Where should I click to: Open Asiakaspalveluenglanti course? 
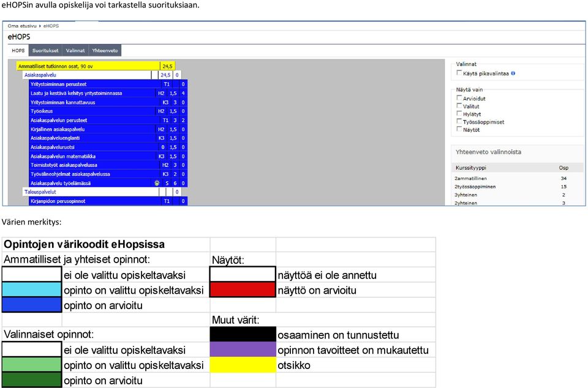coord(108,138)
